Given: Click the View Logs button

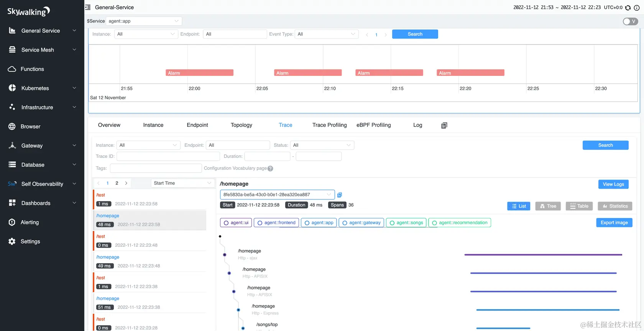Looking at the screenshot, I should pyautogui.click(x=613, y=184).
